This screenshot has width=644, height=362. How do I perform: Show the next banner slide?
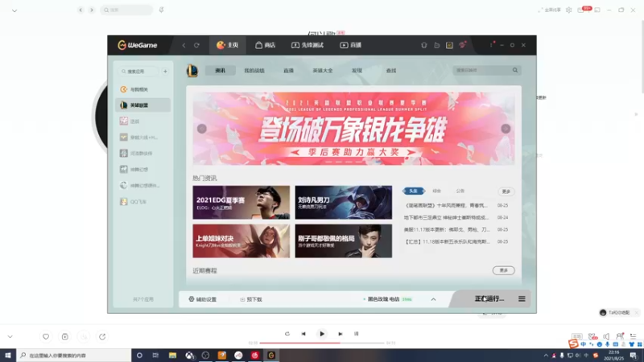pyautogui.click(x=506, y=129)
